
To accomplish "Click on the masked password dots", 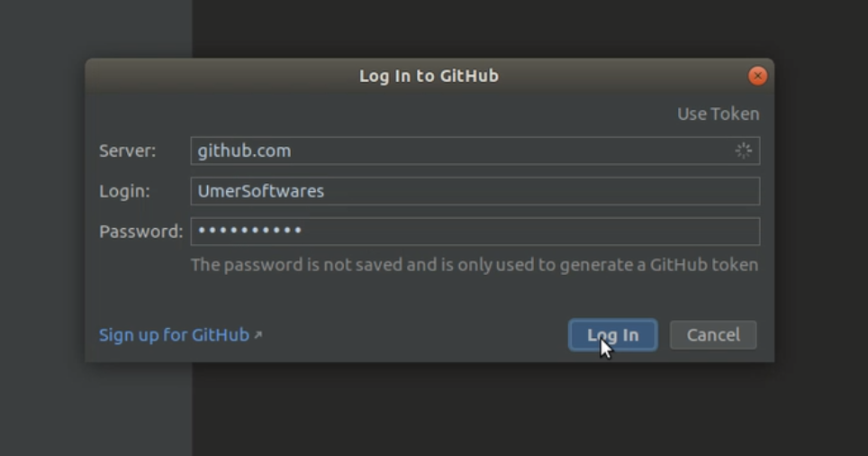I will click(x=249, y=230).
